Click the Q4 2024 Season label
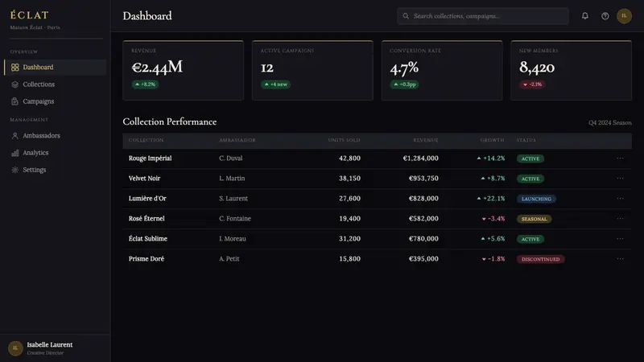Image resolution: width=644 pixels, height=362 pixels. tap(610, 123)
